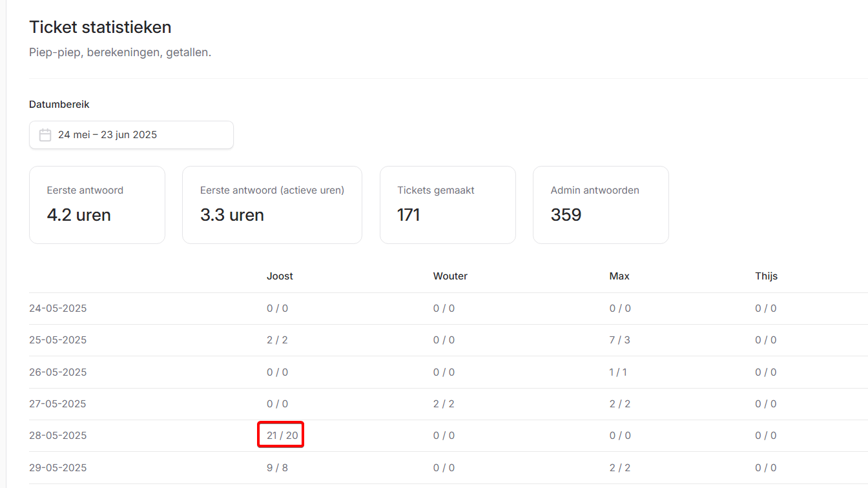Screen dimensions: 868x488
Task: Open the date range picker 24 mei – 23 jun 2025
Action: [131, 135]
